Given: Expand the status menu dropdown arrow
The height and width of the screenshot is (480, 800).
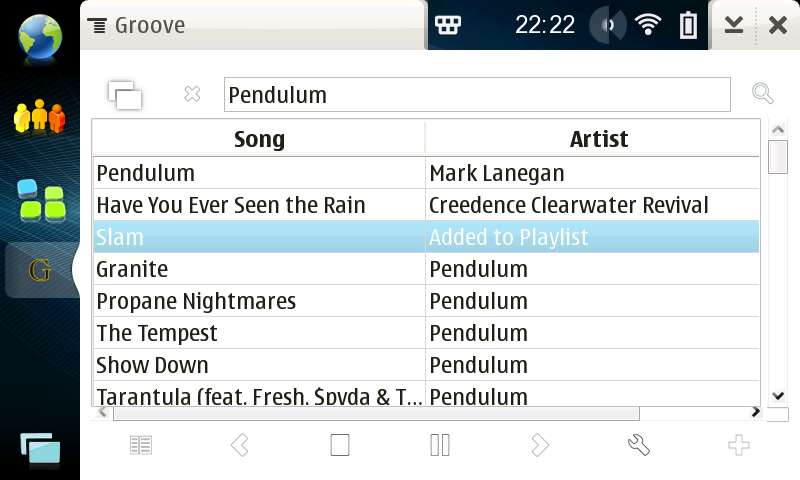Looking at the screenshot, I should pos(734,25).
